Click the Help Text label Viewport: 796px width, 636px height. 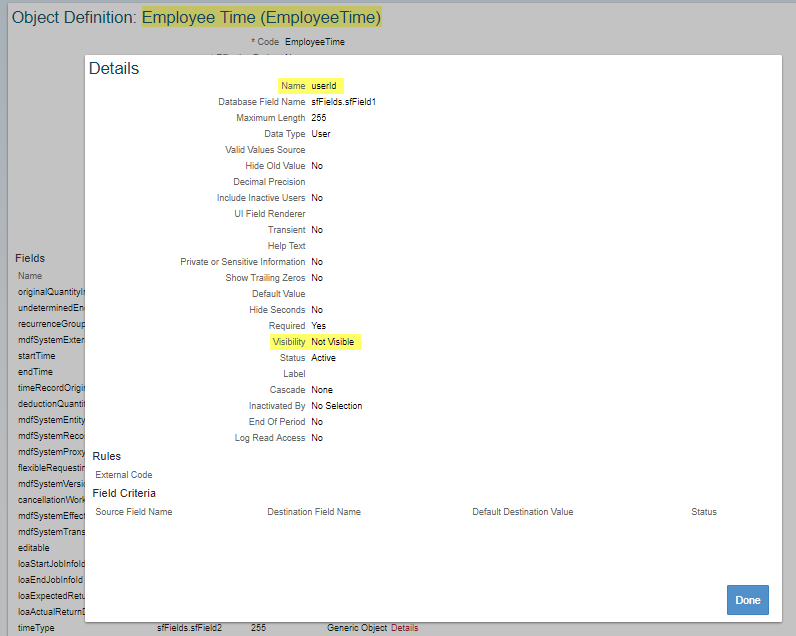tap(286, 246)
